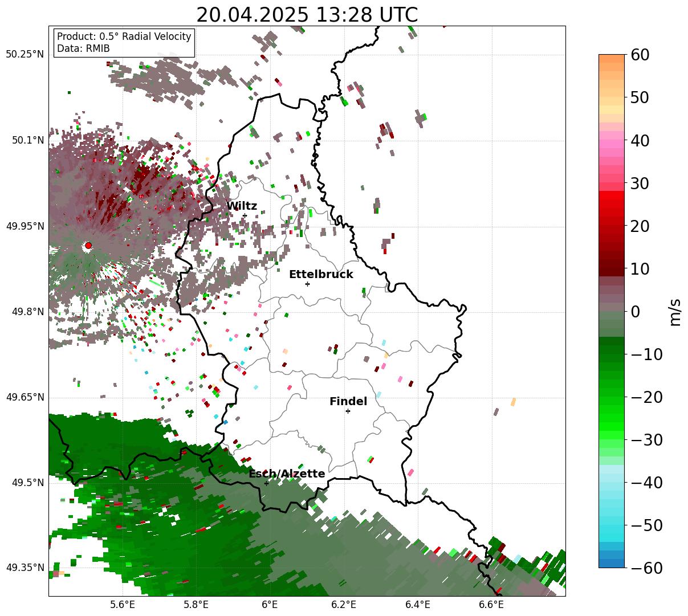The image size is (688, 616).
Task: Click the colorbar tick label 40
Action: point(641,140)
